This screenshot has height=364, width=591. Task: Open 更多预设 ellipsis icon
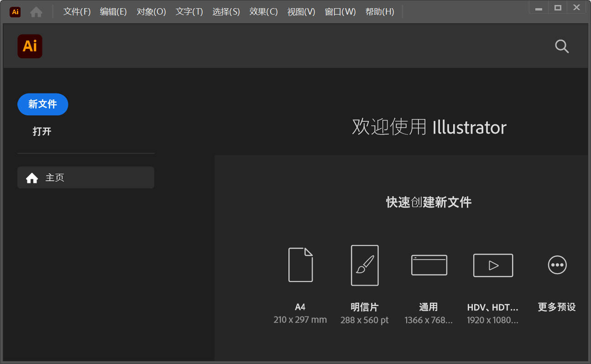[557, 265]
